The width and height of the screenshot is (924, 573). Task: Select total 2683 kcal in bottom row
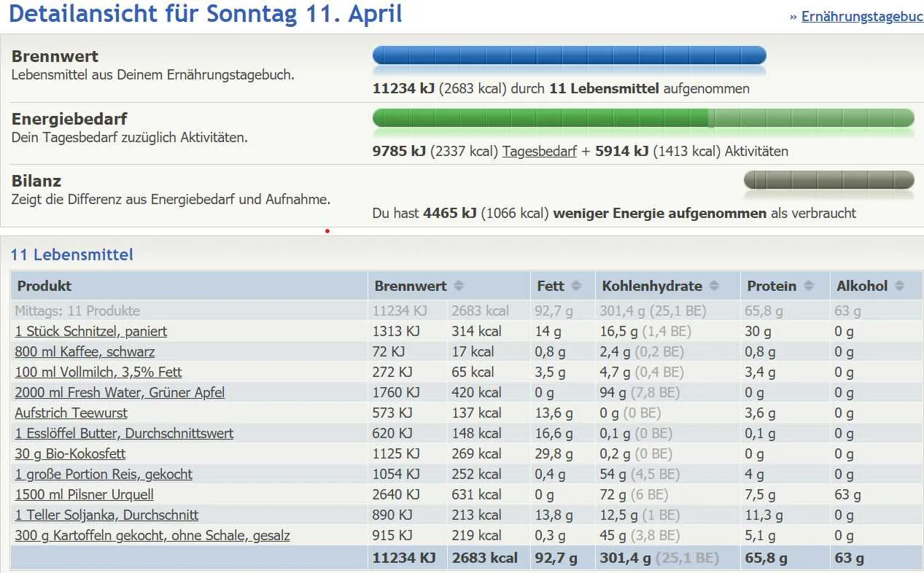[485, 558]
